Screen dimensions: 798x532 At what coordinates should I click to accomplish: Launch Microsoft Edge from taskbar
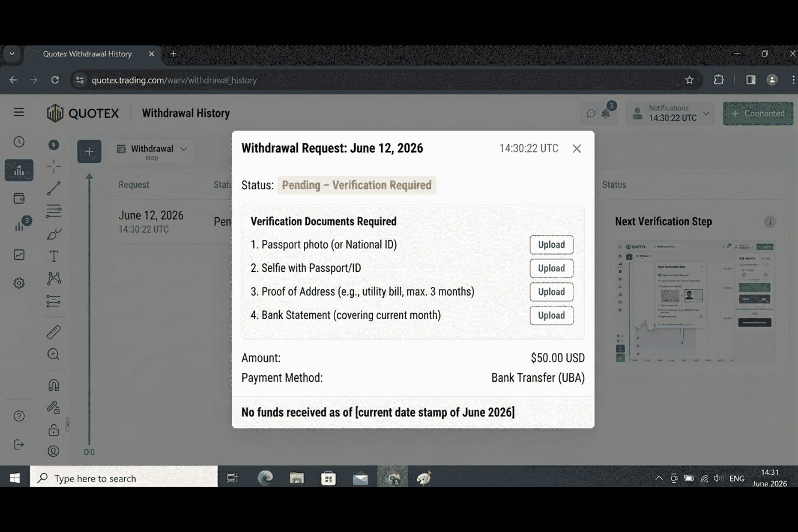[265, 478]
